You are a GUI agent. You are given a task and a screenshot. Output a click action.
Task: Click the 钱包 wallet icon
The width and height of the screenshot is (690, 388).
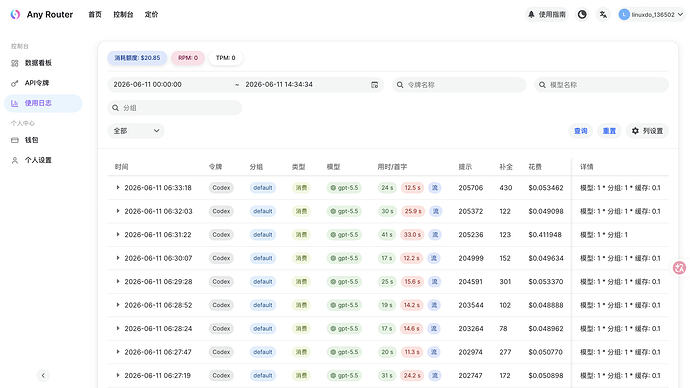coord(15,140)
